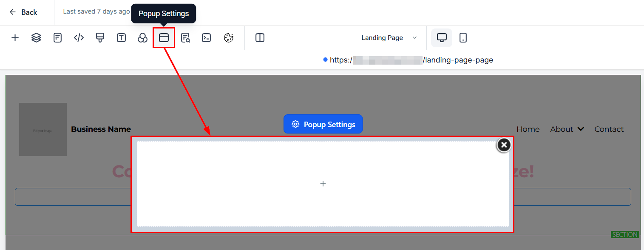Close the popup with X button
The height and width of the screenshot is (250, 644).
click(x=504, y=145)
